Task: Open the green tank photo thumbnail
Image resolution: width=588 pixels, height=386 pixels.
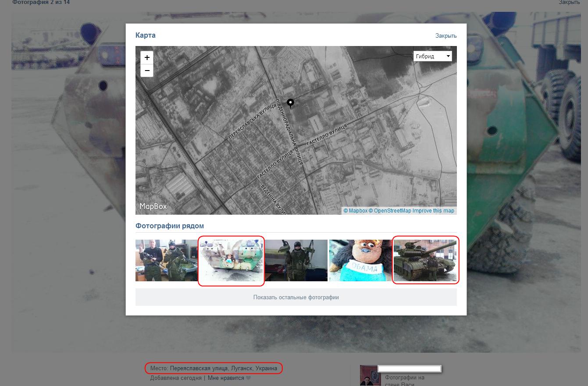Action: [x=425, y=260]
